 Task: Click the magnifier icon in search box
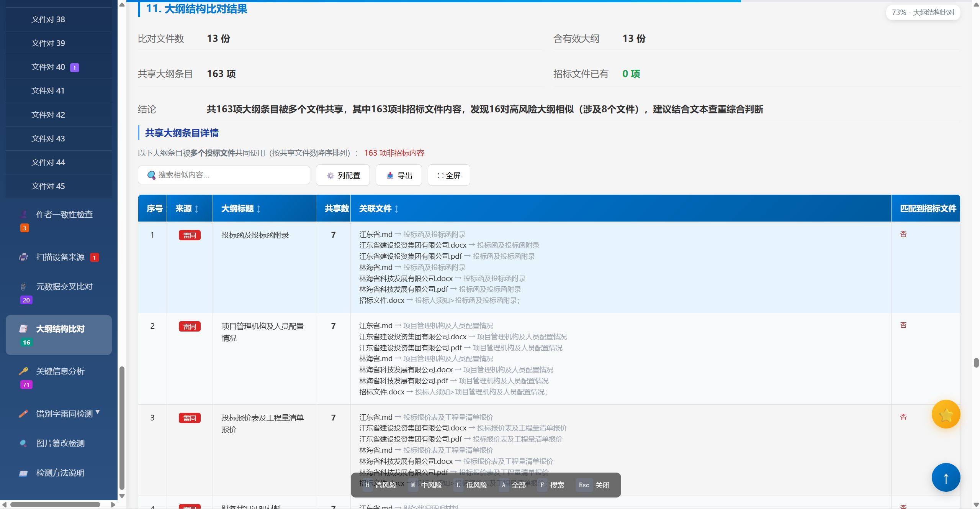151,175
